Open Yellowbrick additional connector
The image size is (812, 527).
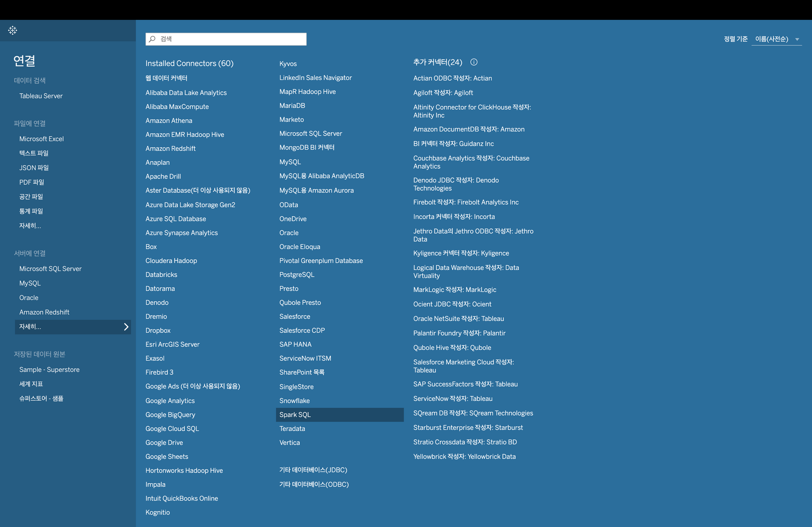pos(464,457)
